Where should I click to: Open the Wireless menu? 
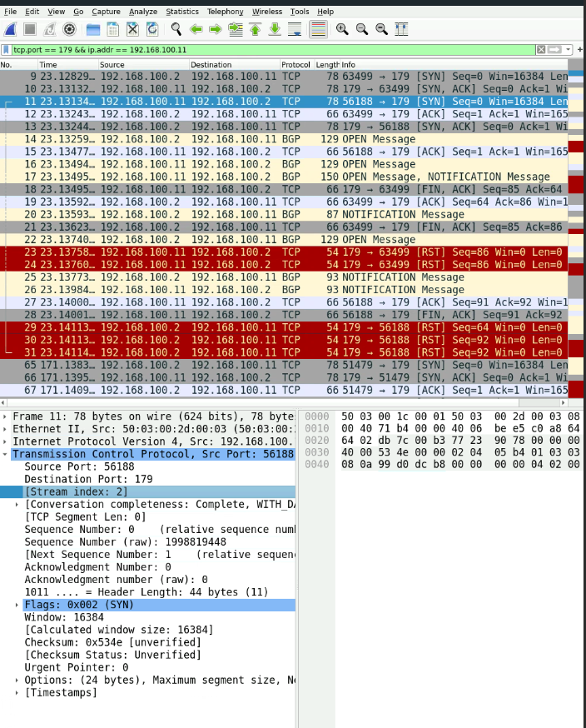[267, 12]
